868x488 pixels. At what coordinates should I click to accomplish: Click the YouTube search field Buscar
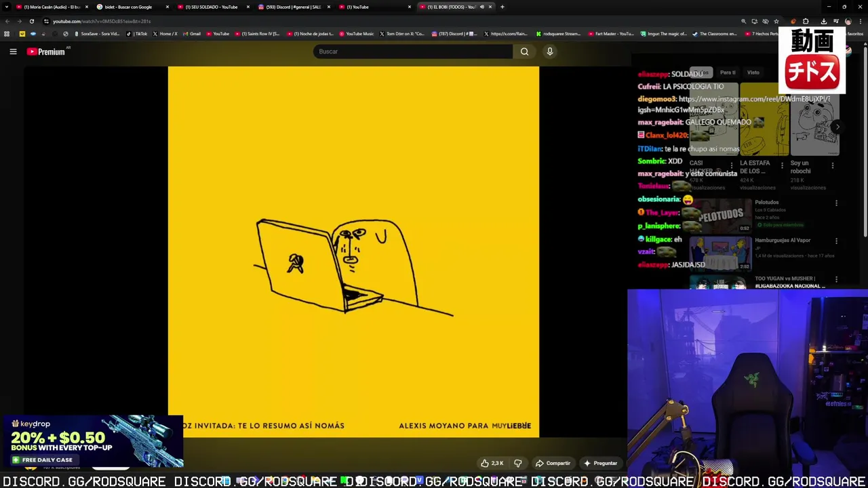click(x=413, y=52)
